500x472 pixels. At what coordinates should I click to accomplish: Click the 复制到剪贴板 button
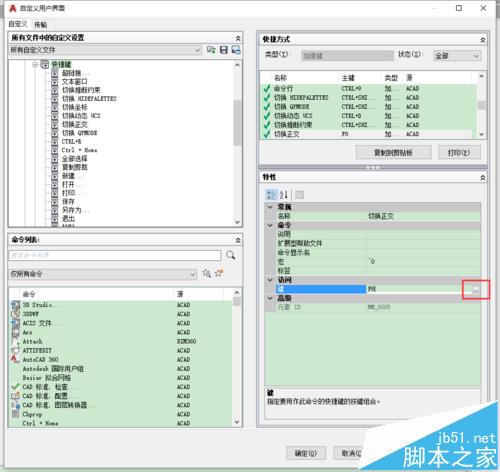[x=393, y=153]
